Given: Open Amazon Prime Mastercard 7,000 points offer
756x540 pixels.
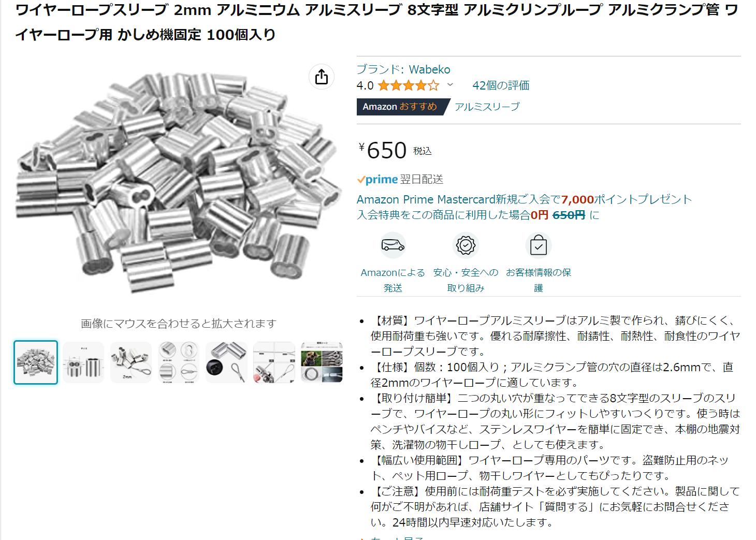Looking at the screenshot, I should 524,199.
